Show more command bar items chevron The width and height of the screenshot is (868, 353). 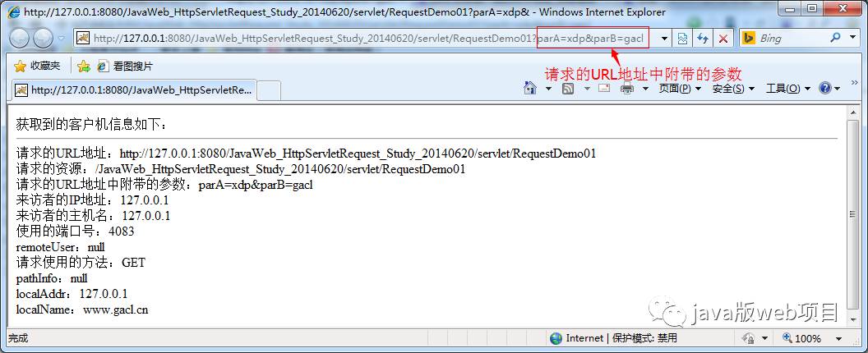(853, 82)
